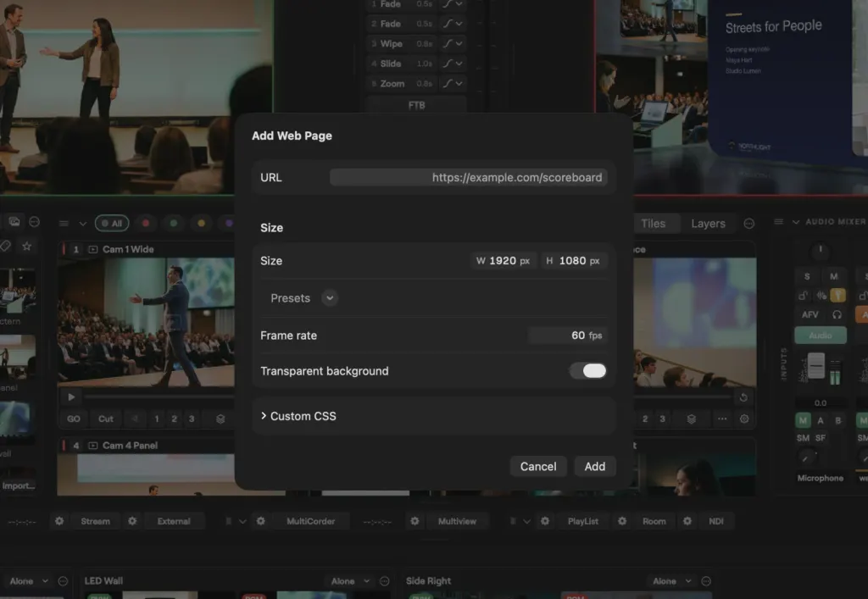868x599 pixels.
Task: Open settings gear beside the Room button
Action: tap(622, 521)
